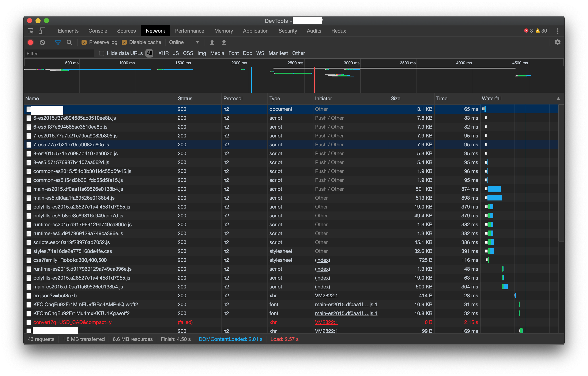Select the All filter type
588x376 pixels.
[x=149, y=53]
